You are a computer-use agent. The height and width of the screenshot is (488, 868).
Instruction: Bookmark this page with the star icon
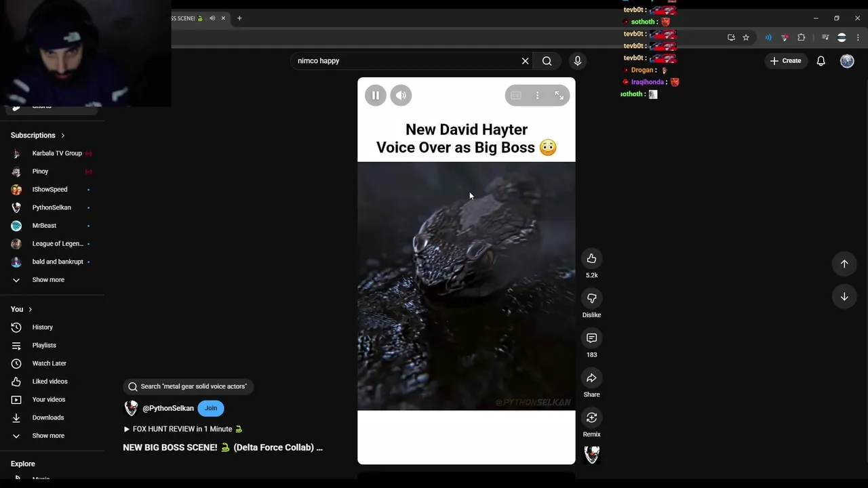coord(746,37)
